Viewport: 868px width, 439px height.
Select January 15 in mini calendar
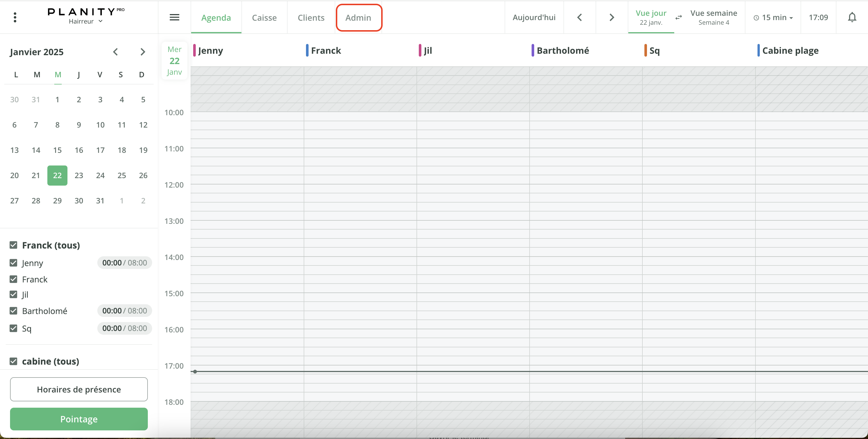coord(57,150)
